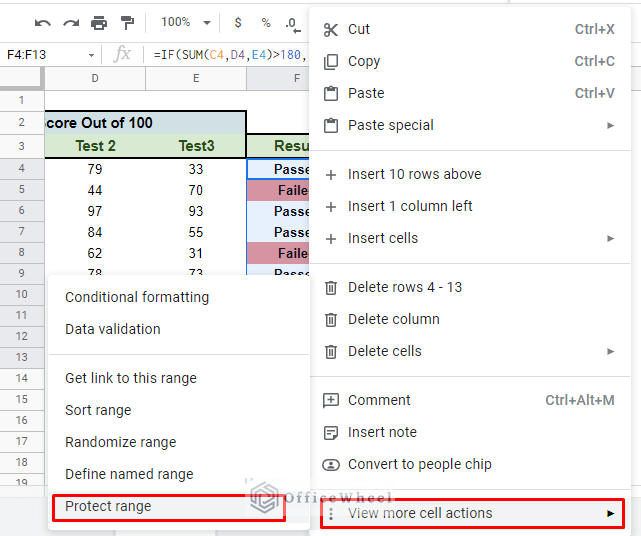Screen dimensions: 641x536
Task: Click the fx function icon
Action: pyautogui.click(x=122, y=54)
